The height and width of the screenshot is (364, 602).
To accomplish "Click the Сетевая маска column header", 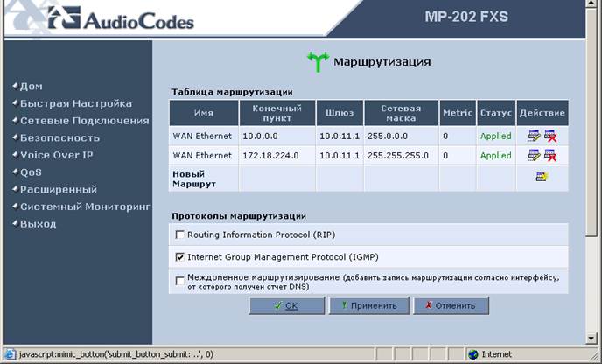I will pos(401,113).
